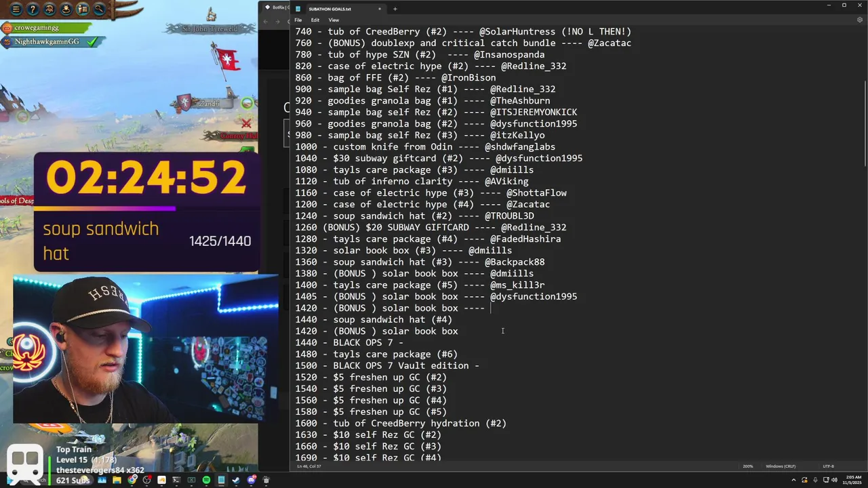
Task: Open File Explorer from the taskbar
Action: coord(117,480)
